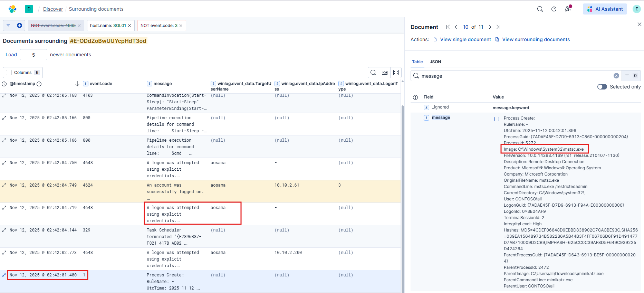Click the Elastic logo icon
The width and height of the screenshot is (644, 293).
click(12, 9)
